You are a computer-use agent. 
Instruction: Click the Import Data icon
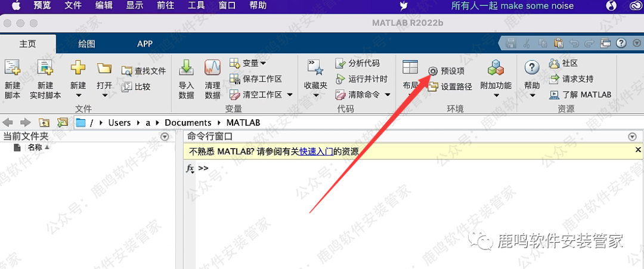(187, 67)
